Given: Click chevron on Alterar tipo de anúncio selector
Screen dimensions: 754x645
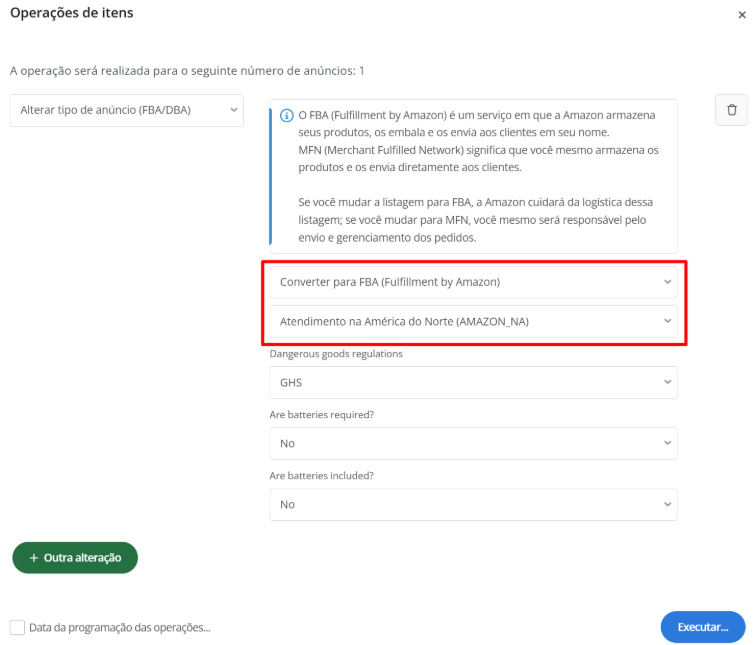Looking at the screenshot, I should click(x=232, y=110).
